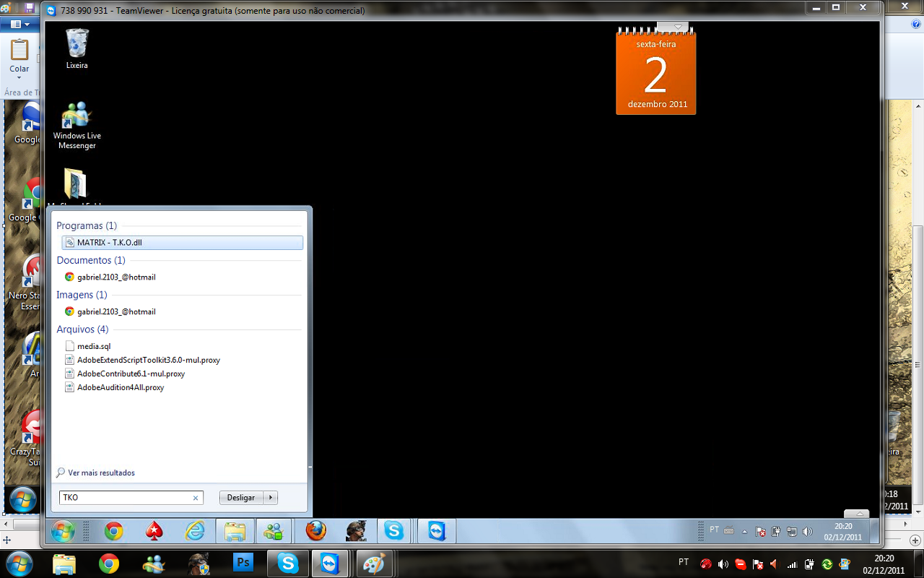This screenshot has height=578, width=924.
Task: Open Chrome in local taskbar
Action: coord(109,564)
